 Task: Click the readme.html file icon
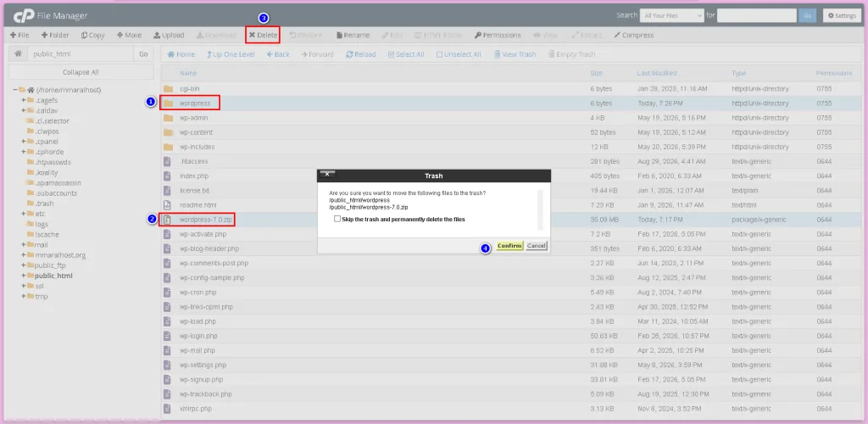click(x=167, y=205)
